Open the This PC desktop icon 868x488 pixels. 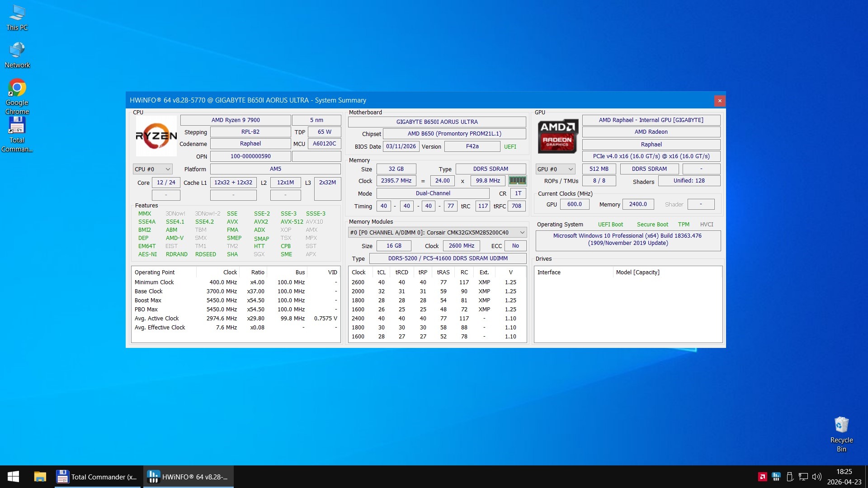[x=17, y=13]
